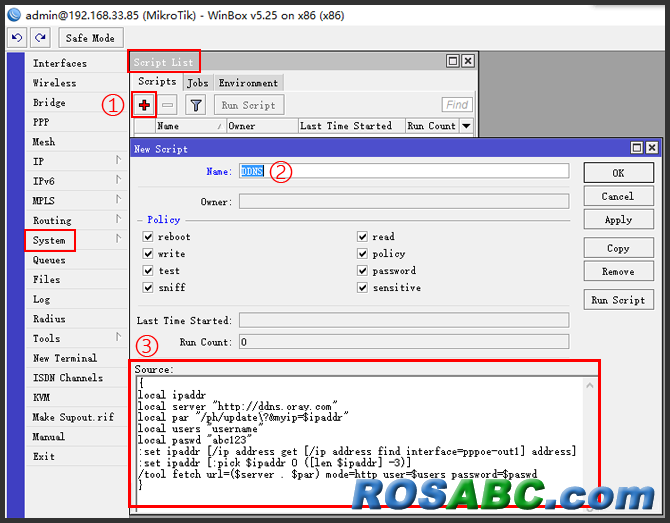670x523 pixels.
Task: Open Queues in the sidebar menu
Action: pos(76,260)
